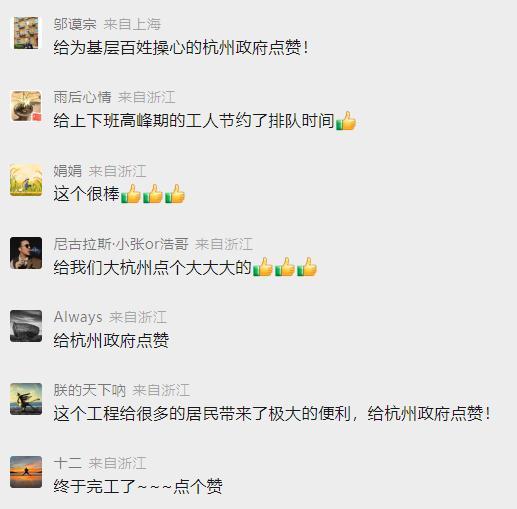Viewport: 517px width, 509px height.
Task: Click thumbs-up emoji after 排队时间
Action: (346, 121)
